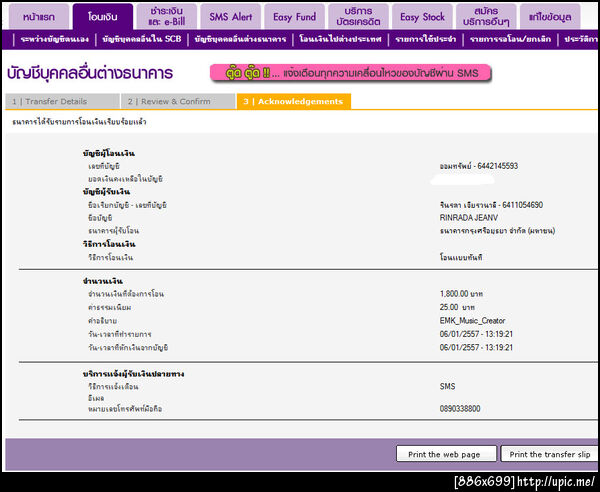600x492 pixels.
Task: Choose ระหว่างบัญชีตนเอง submenu item
Action: click(x=54, y=39)
